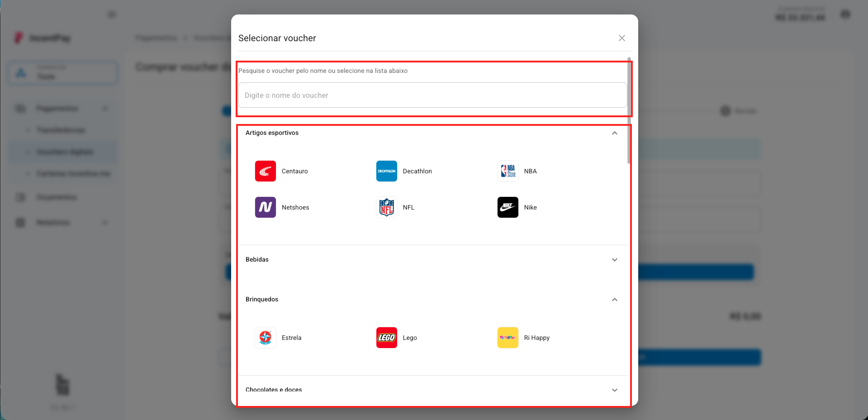Screen dimensions: 868x420
Task: Select the Centauro logo icon
Action: pyautogui.click(x=266, y=171)
